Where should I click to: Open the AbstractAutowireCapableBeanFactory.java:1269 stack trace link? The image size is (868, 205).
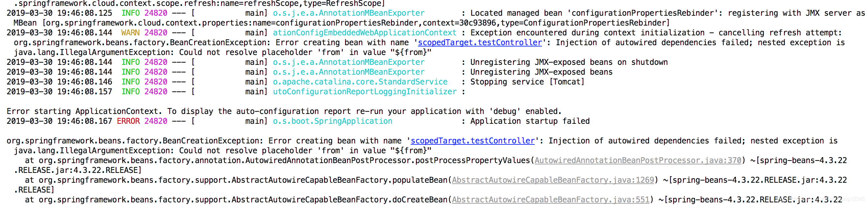click(553, 180)
